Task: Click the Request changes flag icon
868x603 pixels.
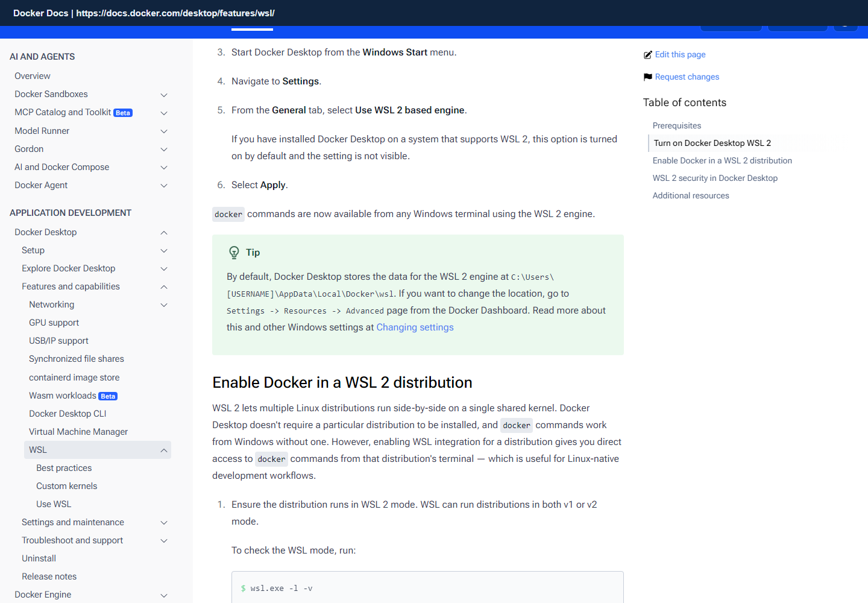Action: pos(647,77)
